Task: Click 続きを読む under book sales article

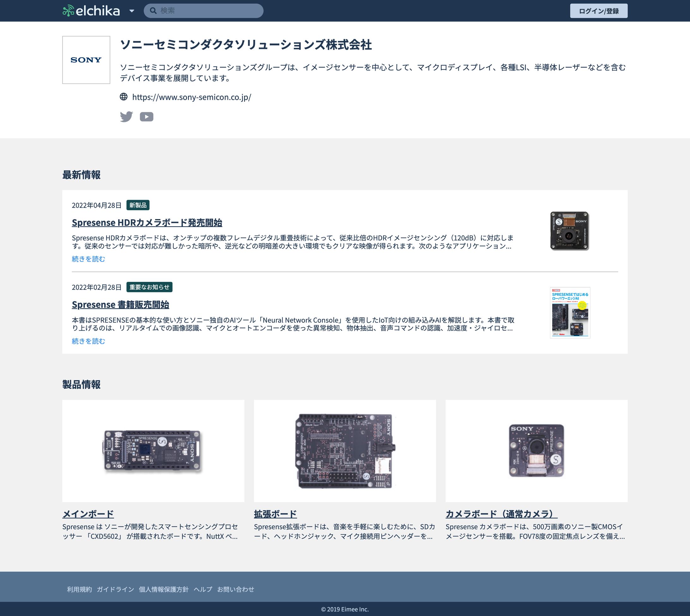Action: pyautogui.click(x=88, y=341)
